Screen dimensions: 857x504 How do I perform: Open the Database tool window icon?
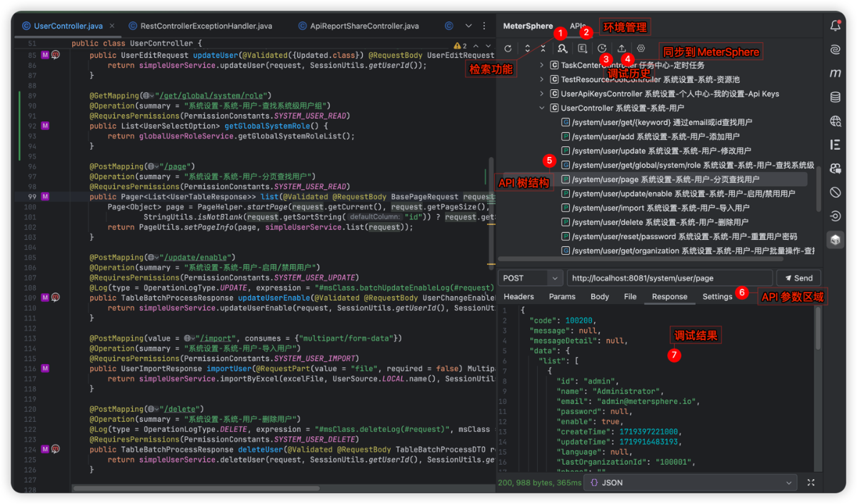(835, 97)
